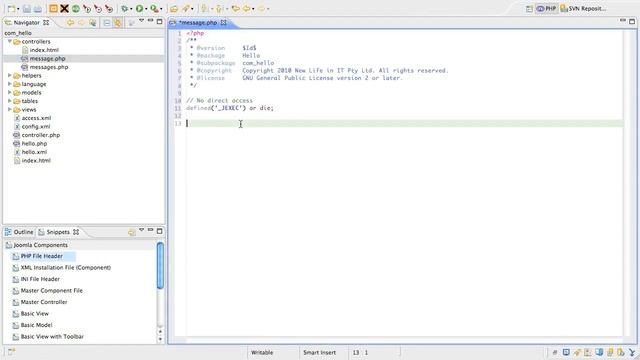Image resolution: width=640 pixels, height=360 pixels.
Task: Expand the views folder
Action: click(9, 109)
